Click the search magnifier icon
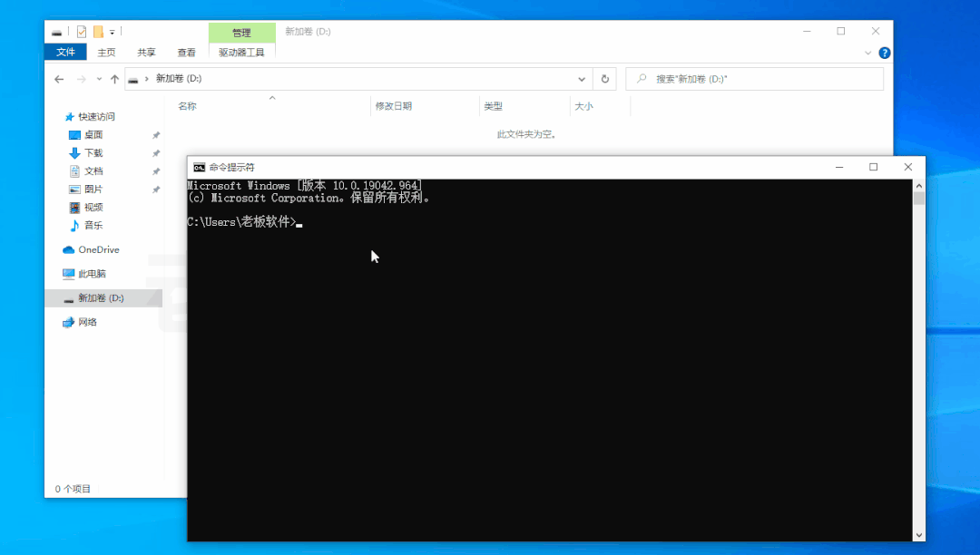Viewport: 980px width, 555px height. click(x=642, y=79)
